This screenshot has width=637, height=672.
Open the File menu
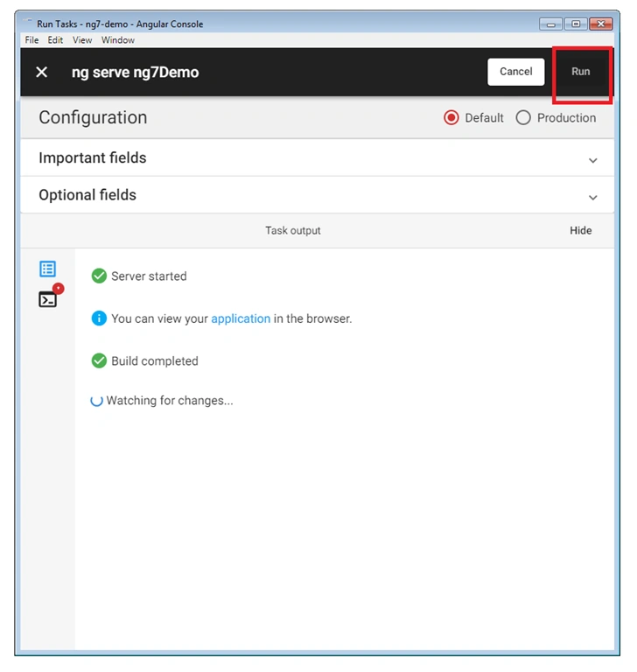click(x=31, y=40)
